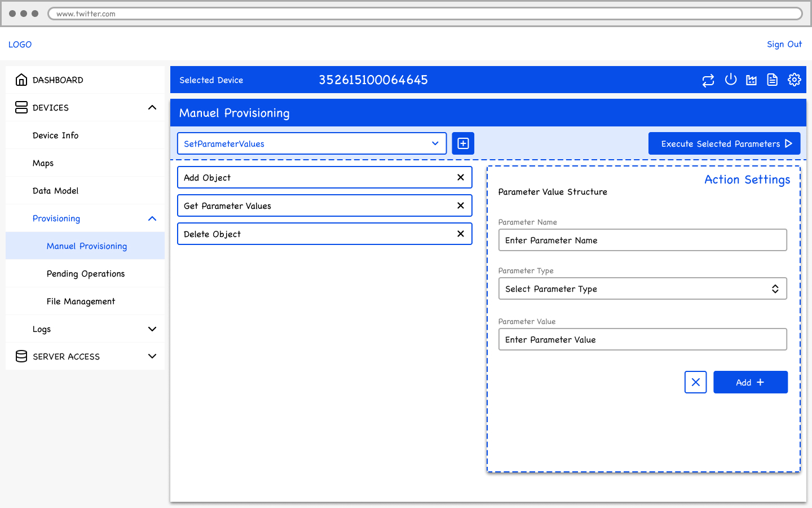Click the Server Access database icon
812x508 pixels.
21,356
